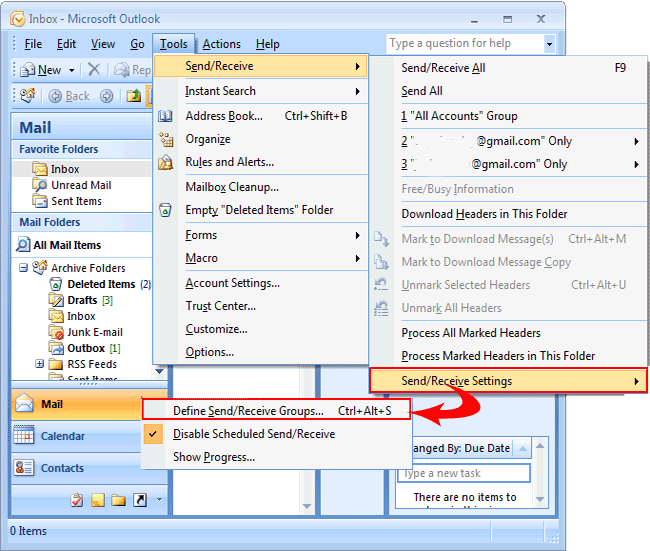
Task: Click the task list scrollbar down arrow
Action: click(x=540, y=499)
